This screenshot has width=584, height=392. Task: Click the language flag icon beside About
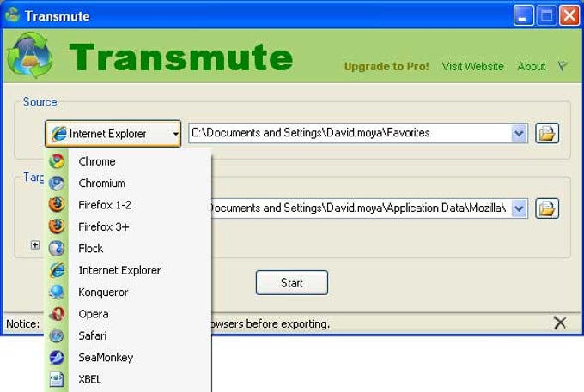tap(563, 67)
